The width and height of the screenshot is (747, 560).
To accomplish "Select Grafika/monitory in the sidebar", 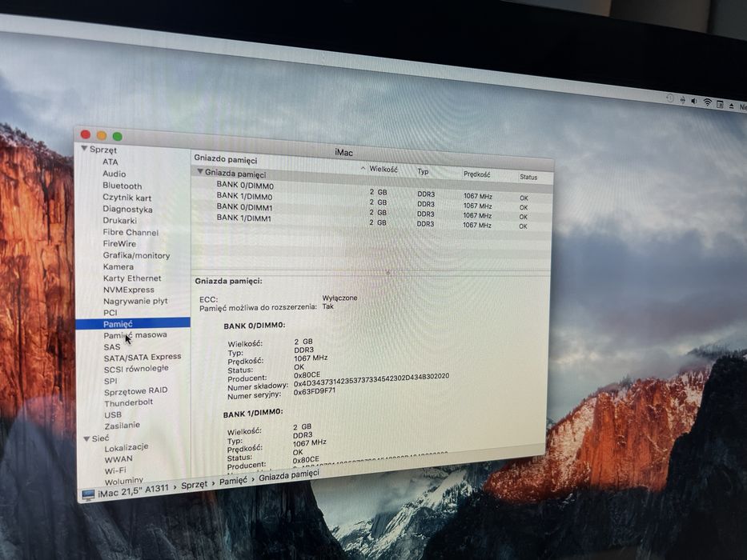I will point(136,255).
